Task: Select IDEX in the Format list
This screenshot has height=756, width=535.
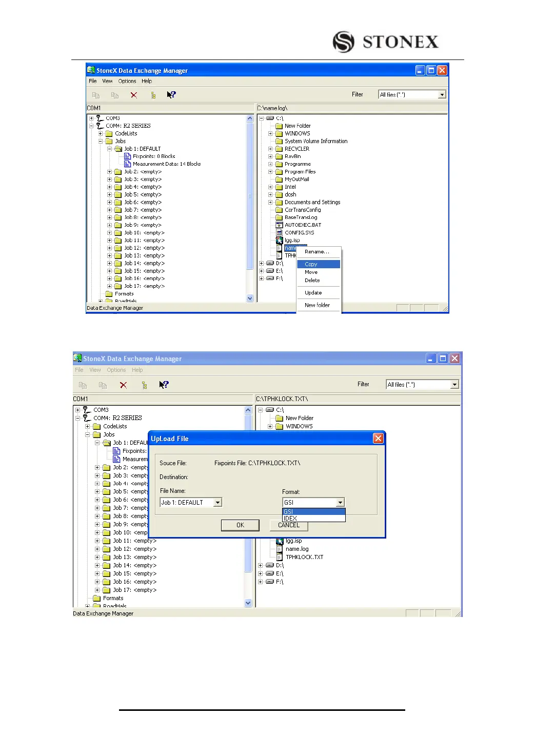Action: (314, 519)
